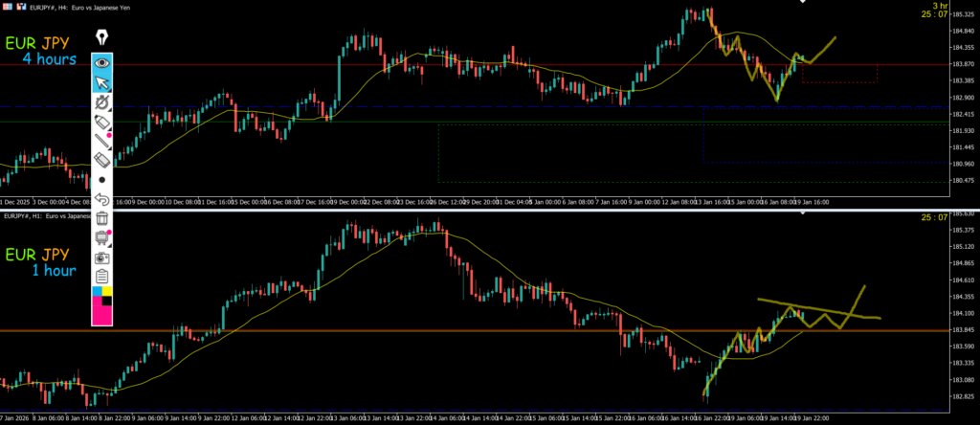The height and width of the screenshot is (425, 980).
Task: Click the pen nib icon above the toolbar
Action: (x=101, y=38)
